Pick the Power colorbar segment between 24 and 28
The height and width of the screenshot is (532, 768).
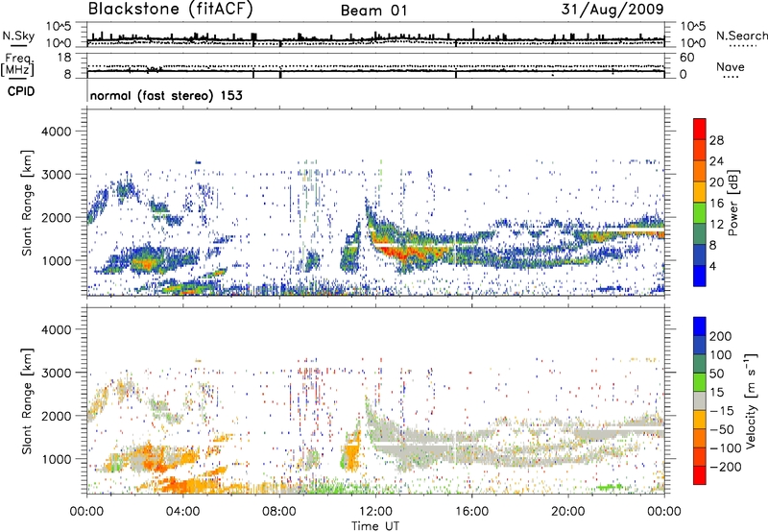click(x=700, y=150)
